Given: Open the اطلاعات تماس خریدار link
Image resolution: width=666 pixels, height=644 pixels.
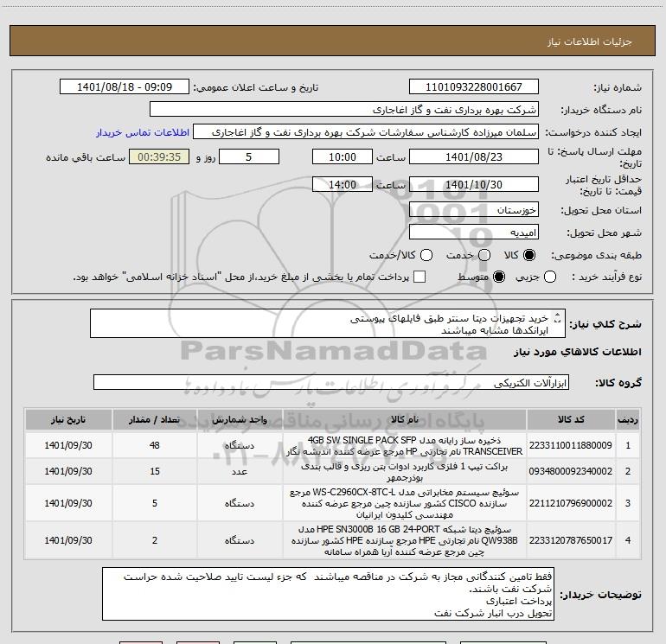Looking at the screenshot, I should (x=143, y=132).
